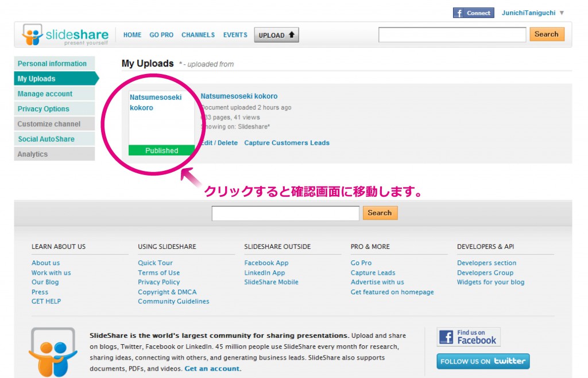588x378 pixels.
Task: Click the Natsumesoseki kokoro title link beside the thumbnail
Action: (x=239, y=96)
